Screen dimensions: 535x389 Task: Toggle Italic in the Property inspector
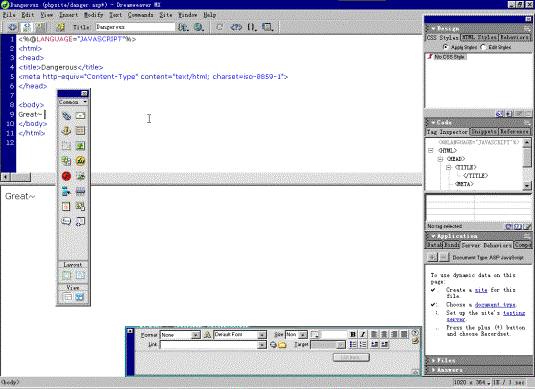click(363, 334)
